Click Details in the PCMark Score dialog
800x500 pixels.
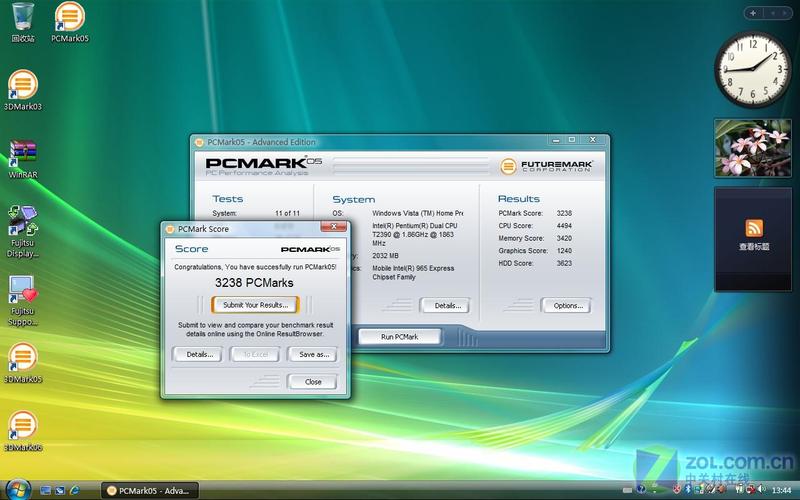point(197,354)
